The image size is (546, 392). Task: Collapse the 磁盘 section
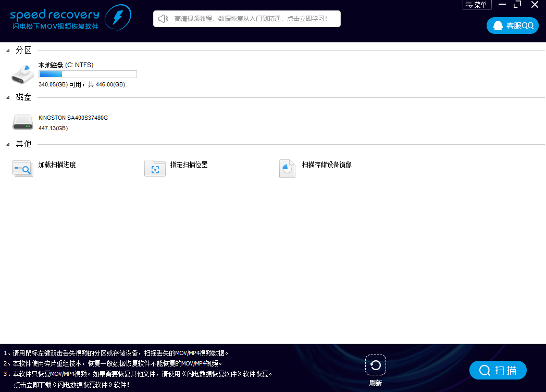coord(8,98)
